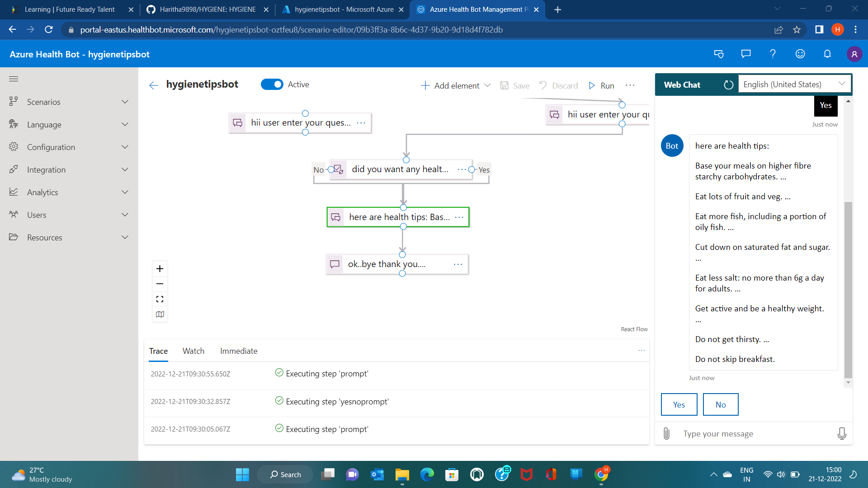868x488 pixels.
Task: Open the notifications bell icon
Action: tap(827, 54)
